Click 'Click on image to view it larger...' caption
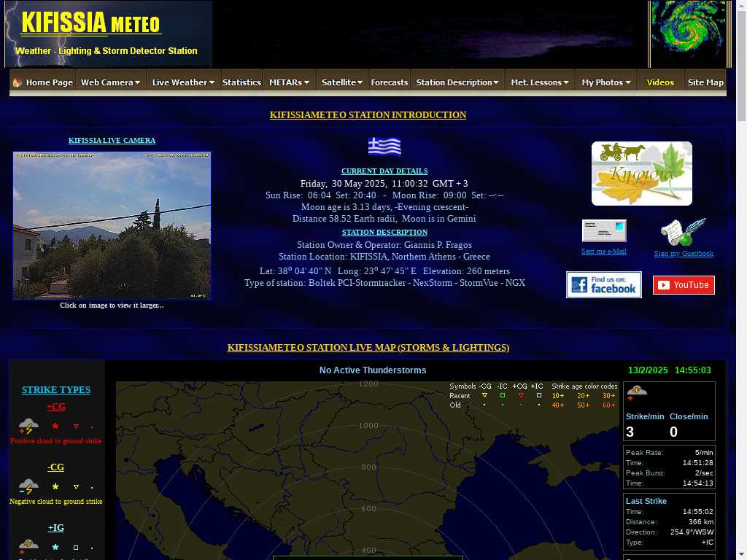The image size is (747, 560). [112, 306]
